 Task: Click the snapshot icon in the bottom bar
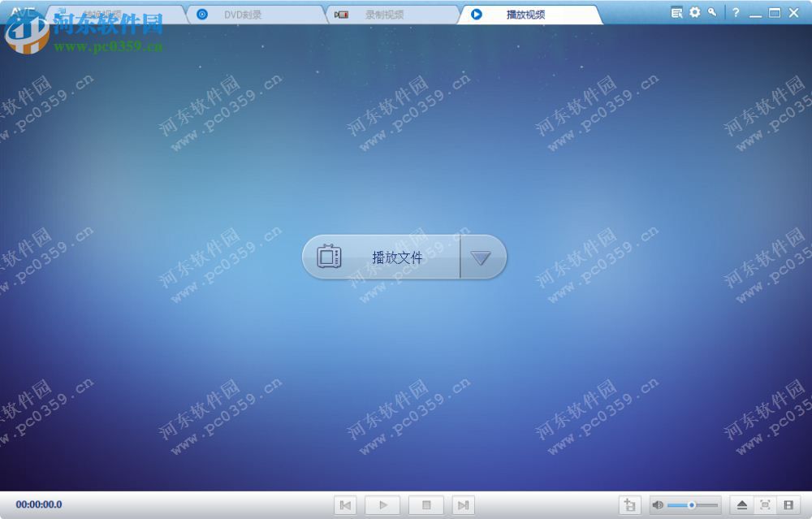point(630,504)
